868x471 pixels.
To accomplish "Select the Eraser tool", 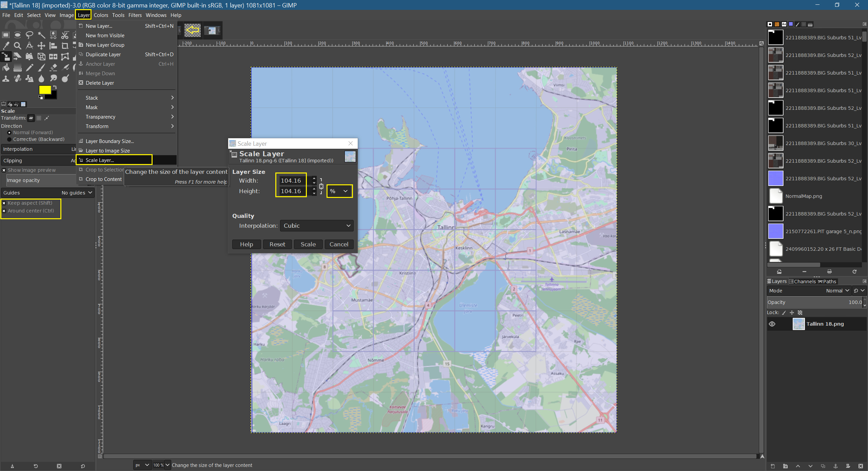I will coord(53,68).
